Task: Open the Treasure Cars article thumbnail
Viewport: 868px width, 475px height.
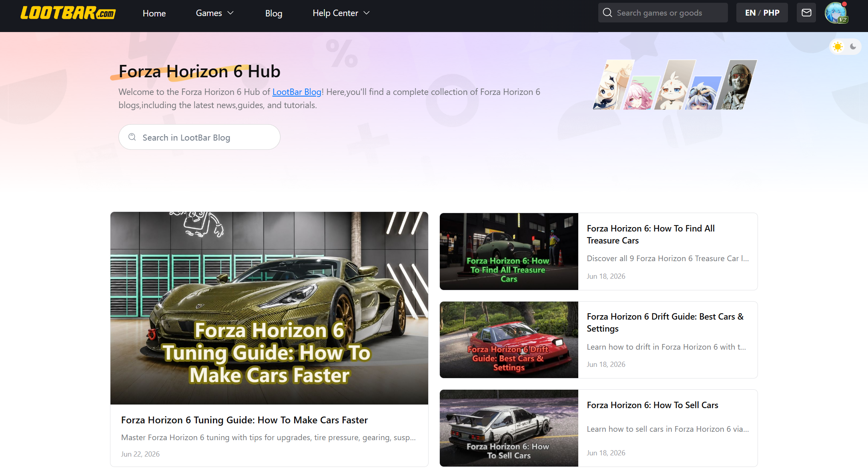Action: tap(509, 252)
